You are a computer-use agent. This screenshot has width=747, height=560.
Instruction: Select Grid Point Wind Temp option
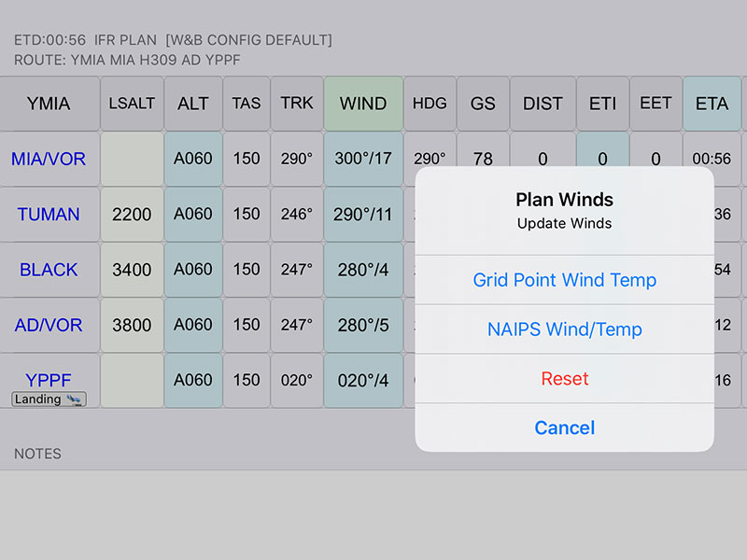point(564,280)
